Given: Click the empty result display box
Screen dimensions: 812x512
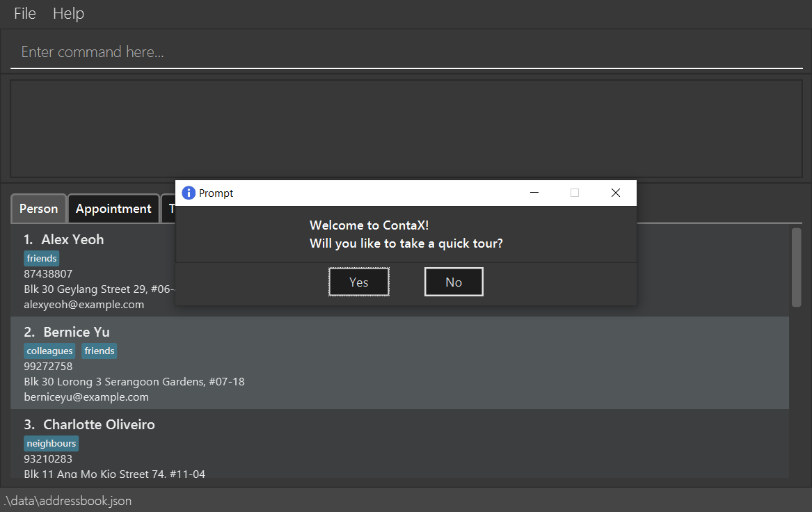Looking at the screenshot, I should [x=406, y=129].
